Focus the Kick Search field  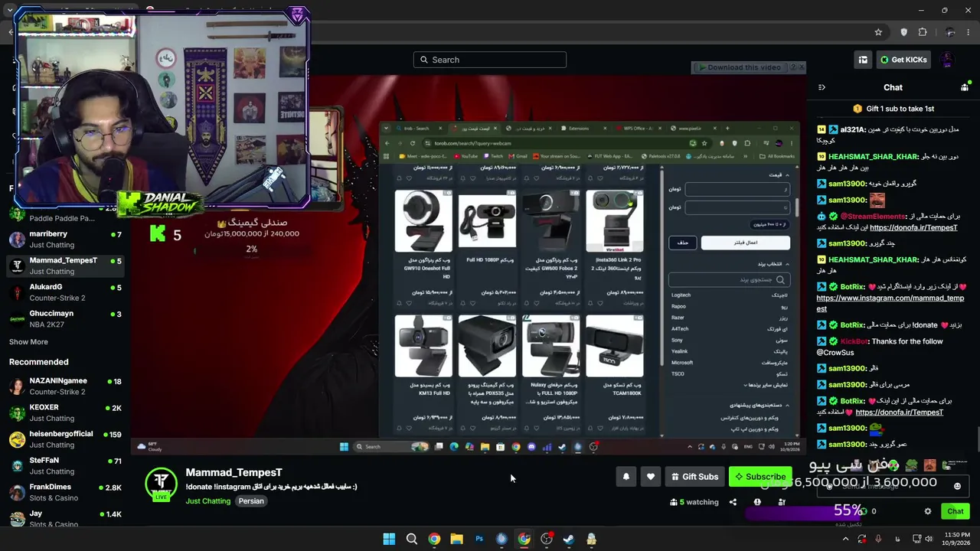(490, 60)
